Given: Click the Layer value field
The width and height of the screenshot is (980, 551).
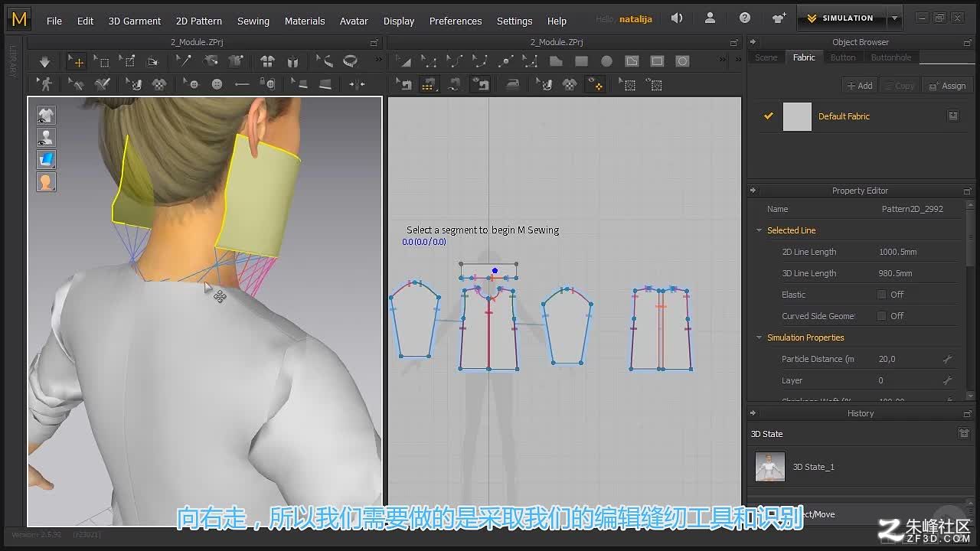Looking at the screenshot, I should coord(907,380).
